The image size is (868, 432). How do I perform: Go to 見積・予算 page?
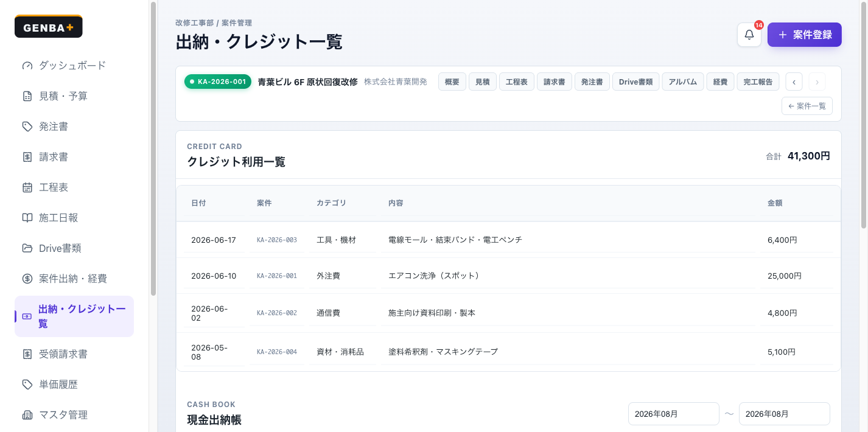coord(74,96)
